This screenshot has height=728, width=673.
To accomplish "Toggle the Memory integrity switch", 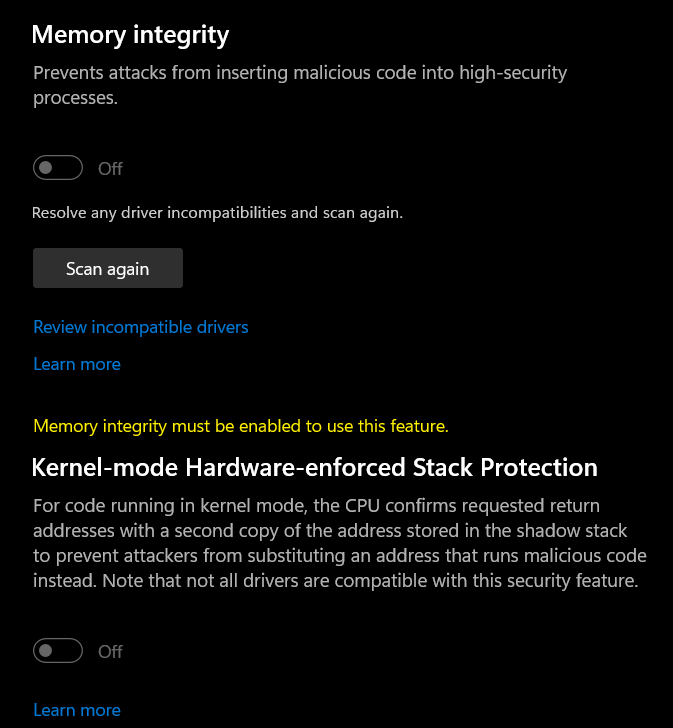I will tap(57, 168).
